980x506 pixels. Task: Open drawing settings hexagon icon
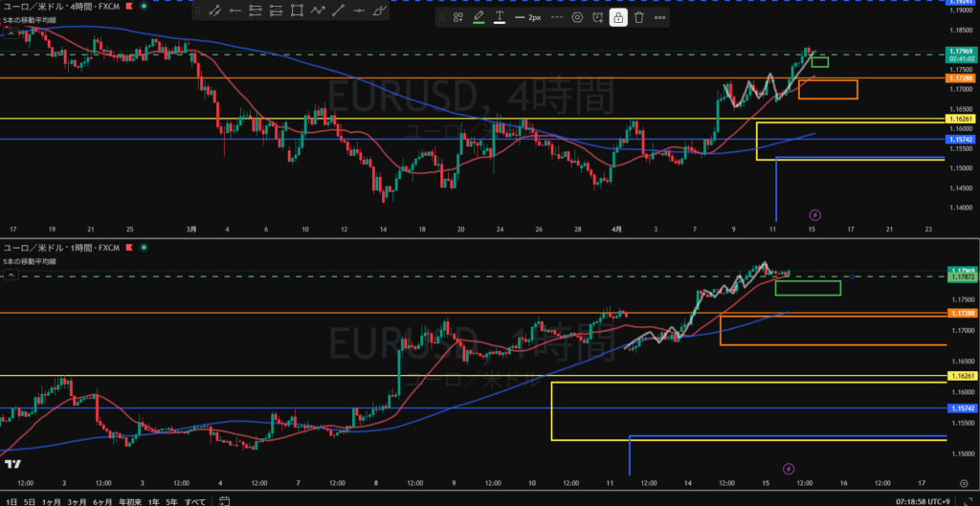click(x=577, y=17)
